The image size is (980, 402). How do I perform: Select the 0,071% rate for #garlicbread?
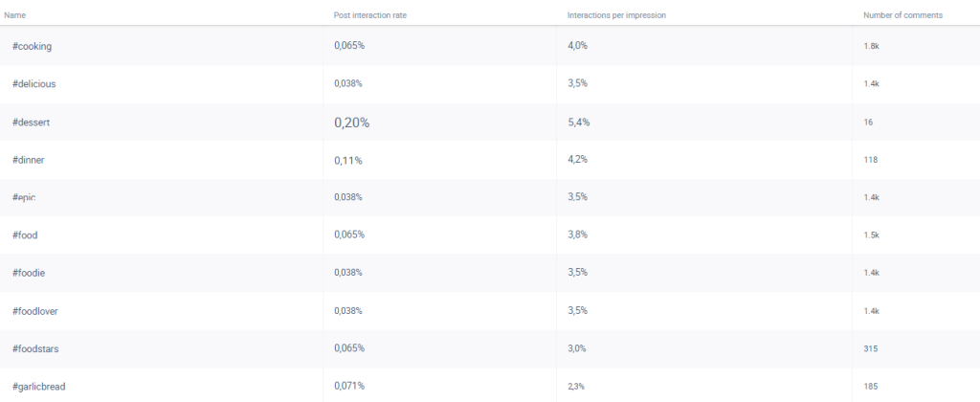348,386
